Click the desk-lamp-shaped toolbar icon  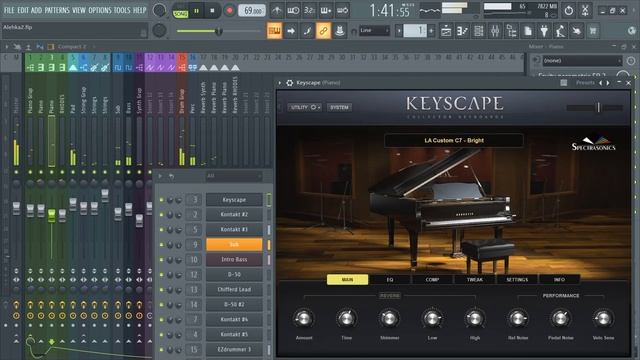coord(560,31)
